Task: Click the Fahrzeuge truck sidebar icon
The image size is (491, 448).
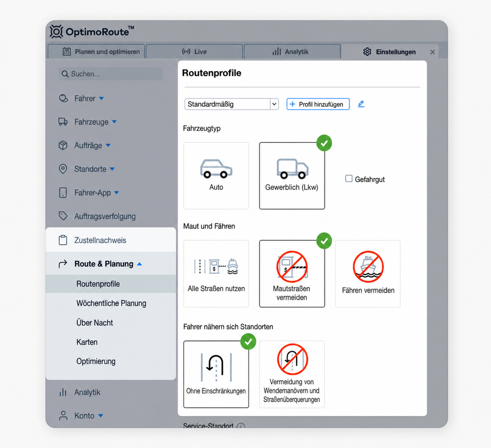Action: (63, 122)
